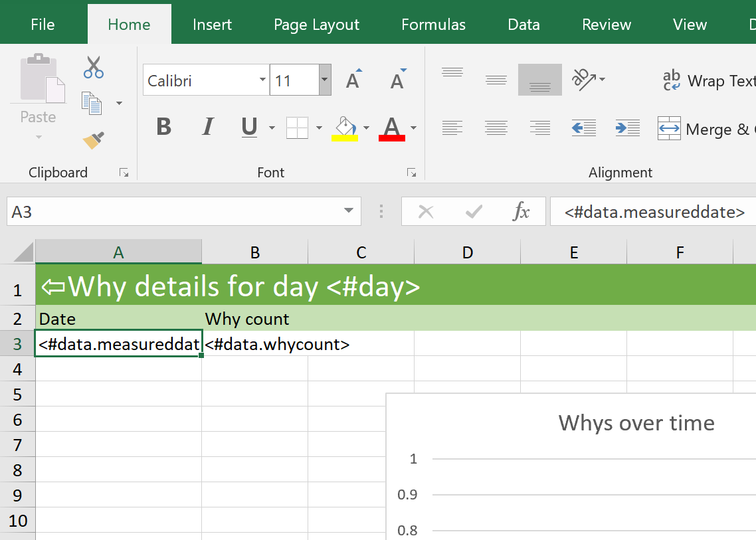Open font size dropdown arrow
This screenshot has width=756, height=540.
click(x=325, y=80)
